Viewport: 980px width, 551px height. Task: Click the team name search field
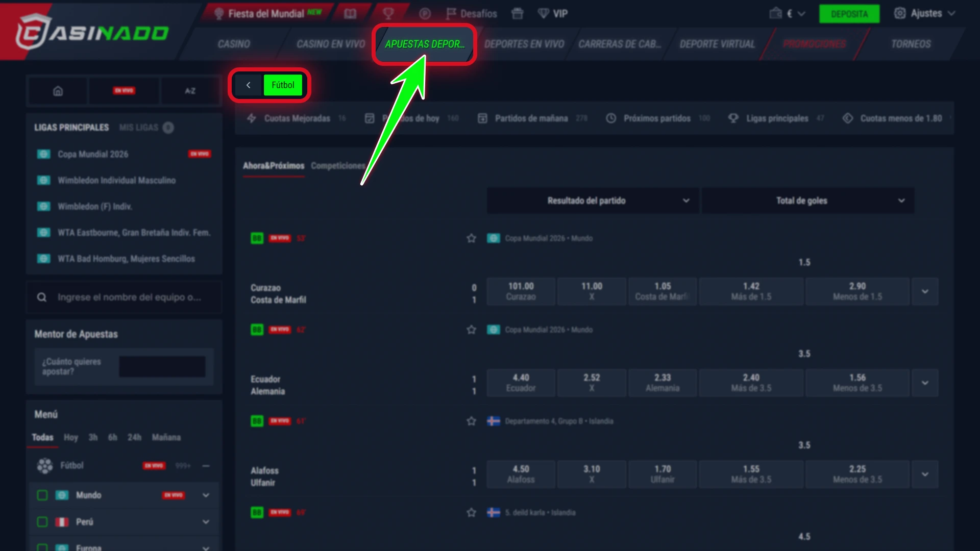click(124, 297)
